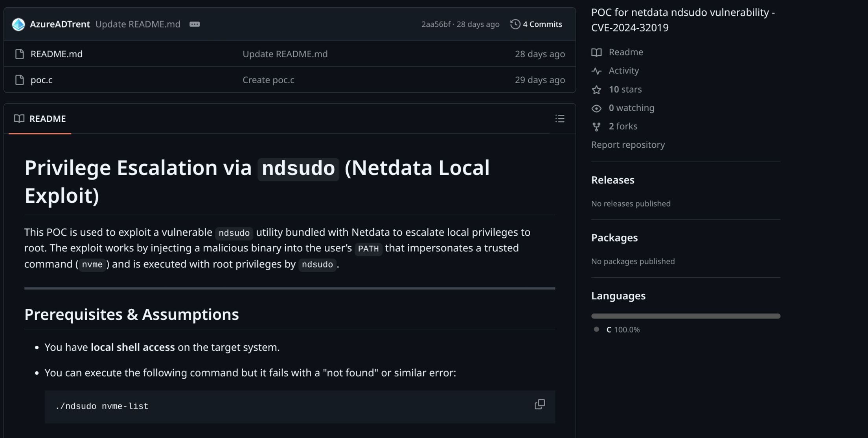Viewport: 868px width, 438px height.
Task: Click the fork icon in sidebar
Action: [x=596, y=127]
